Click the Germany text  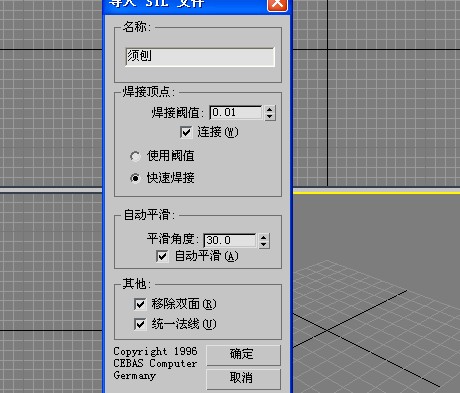(135, 376)
